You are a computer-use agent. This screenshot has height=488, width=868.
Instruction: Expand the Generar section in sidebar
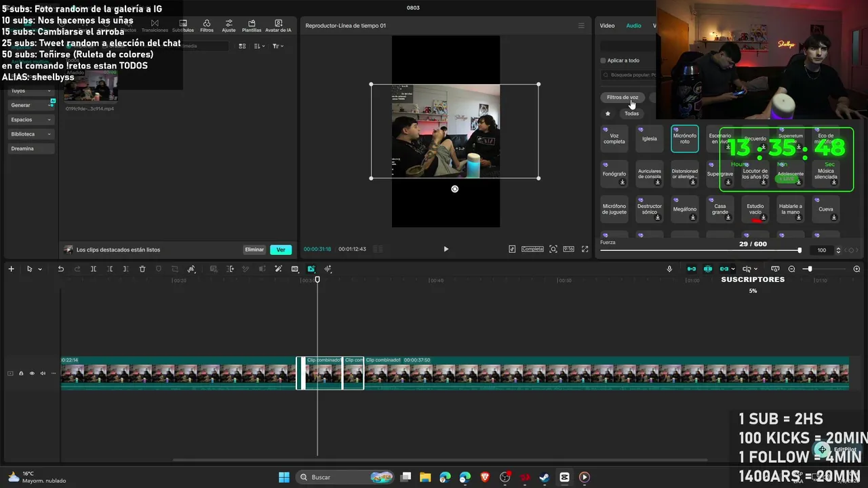[x=31, y=105]
